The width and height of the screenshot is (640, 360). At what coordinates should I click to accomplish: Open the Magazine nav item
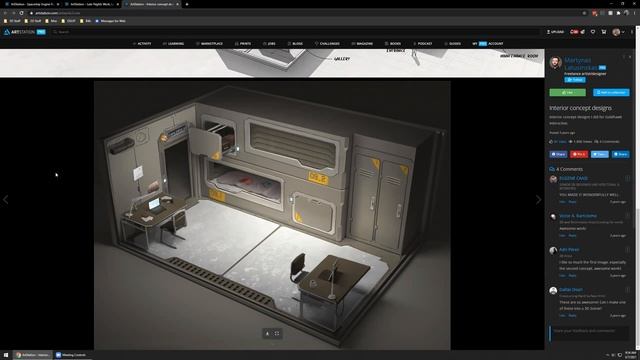[362, 44]
